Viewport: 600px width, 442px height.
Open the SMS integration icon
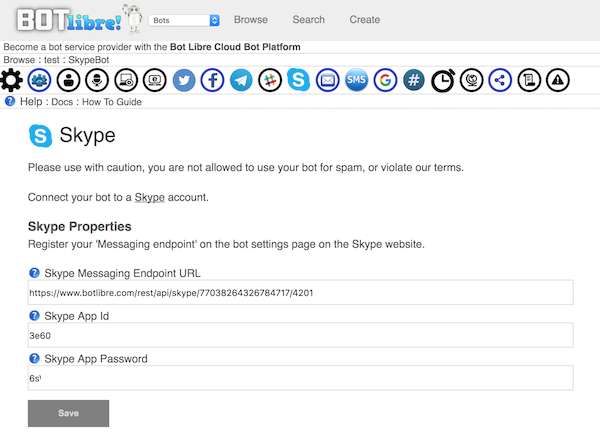pos(356,80)
